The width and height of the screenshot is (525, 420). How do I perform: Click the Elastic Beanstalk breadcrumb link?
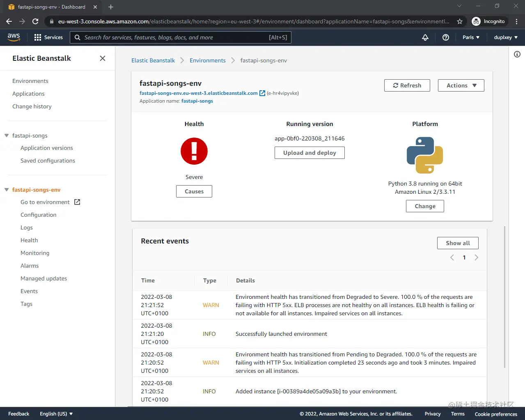pyautogui.click(x=153, y=60)
